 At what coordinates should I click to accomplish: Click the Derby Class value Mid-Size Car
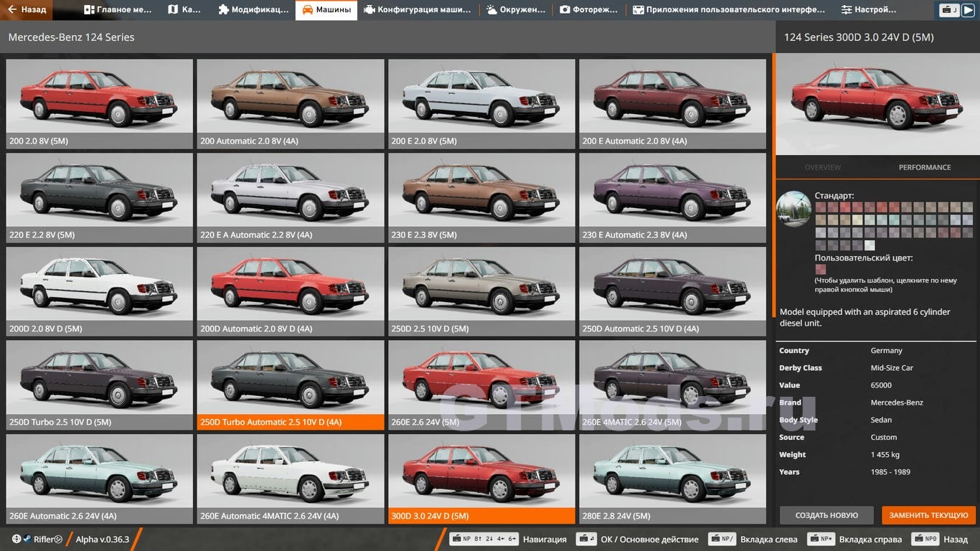[x=892, y=368]
